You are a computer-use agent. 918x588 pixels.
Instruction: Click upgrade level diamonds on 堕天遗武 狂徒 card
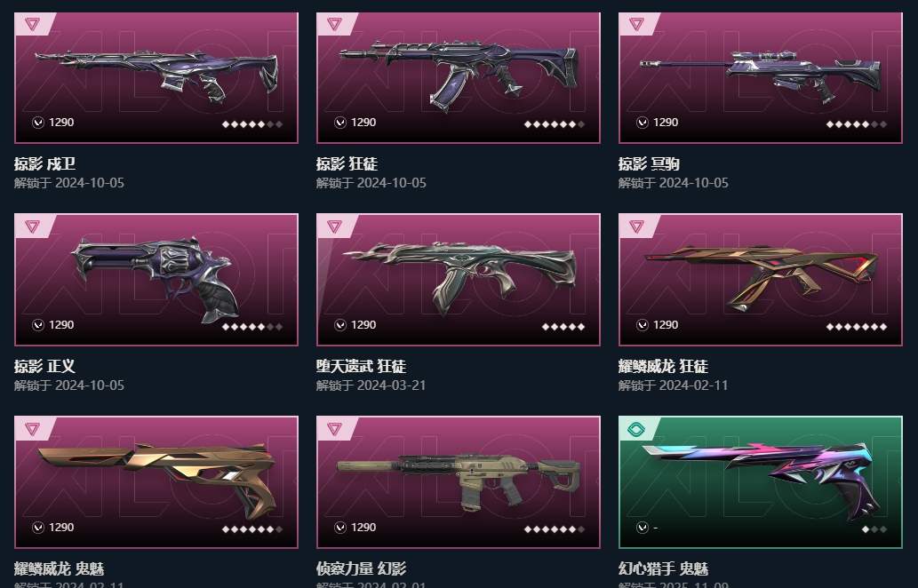click(563, 327)
